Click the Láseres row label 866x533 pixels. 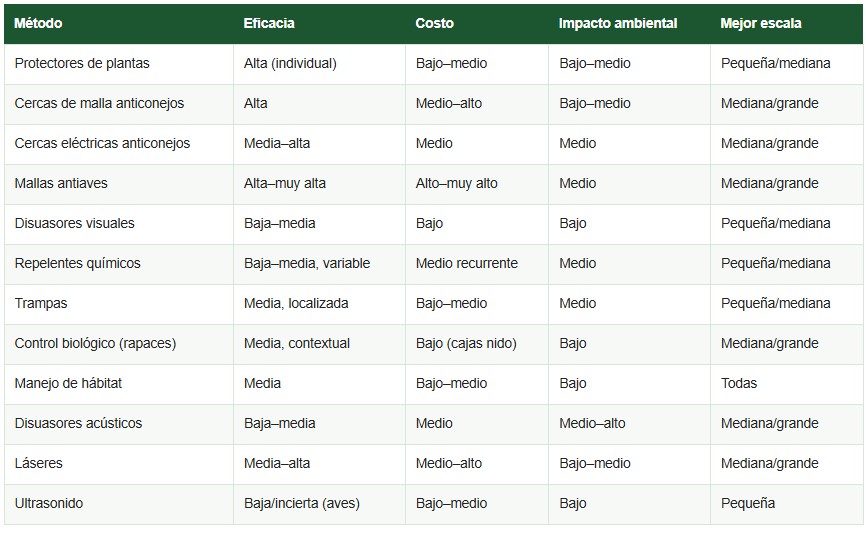[119, 465]
